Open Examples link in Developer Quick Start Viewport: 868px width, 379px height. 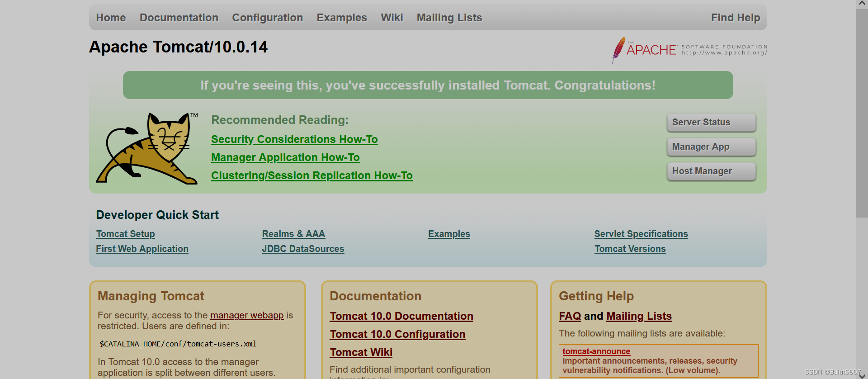(449, 234)
